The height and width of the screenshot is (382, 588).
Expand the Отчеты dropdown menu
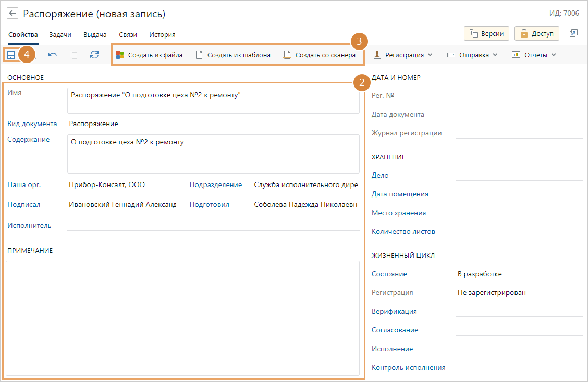pyautogui.click(x=534, y=55)
